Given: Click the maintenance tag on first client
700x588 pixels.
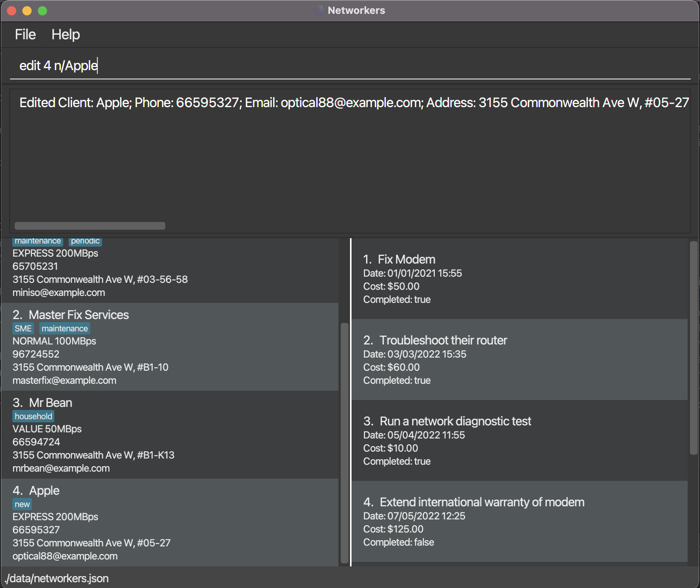Looking at the screenshot, I should 38,241.
